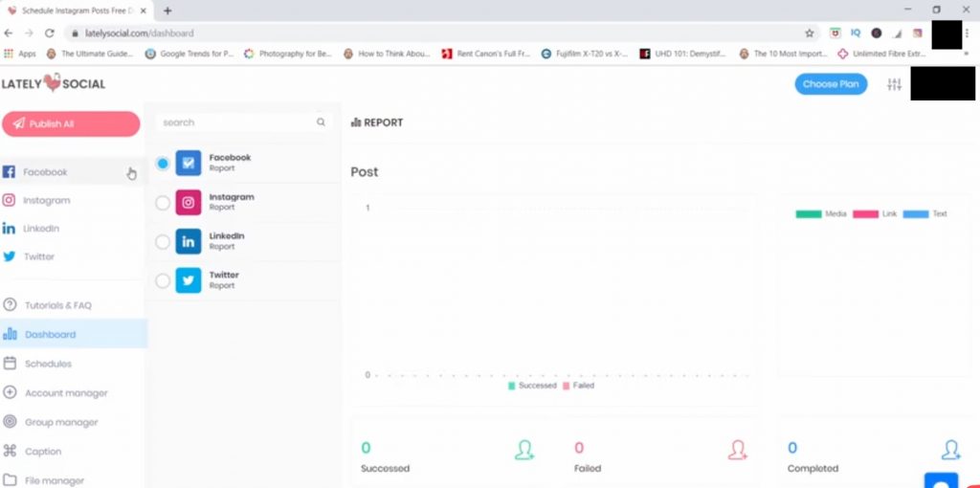The width and height of the screenshot is (980, 488).
Task: Open Account manager in the sidebar
Action: pyautogui.click(x=74, y=392)
